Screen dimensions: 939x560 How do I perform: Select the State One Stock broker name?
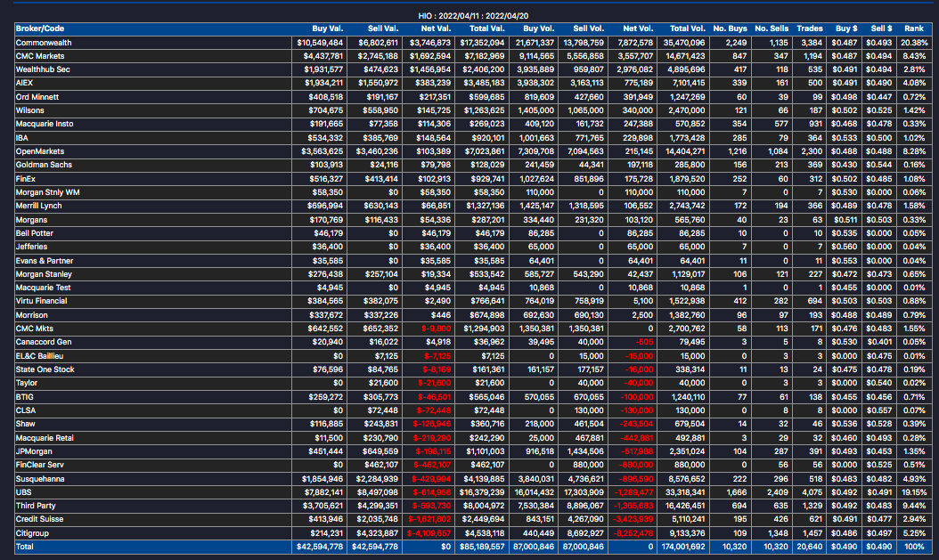pos(45,369)
